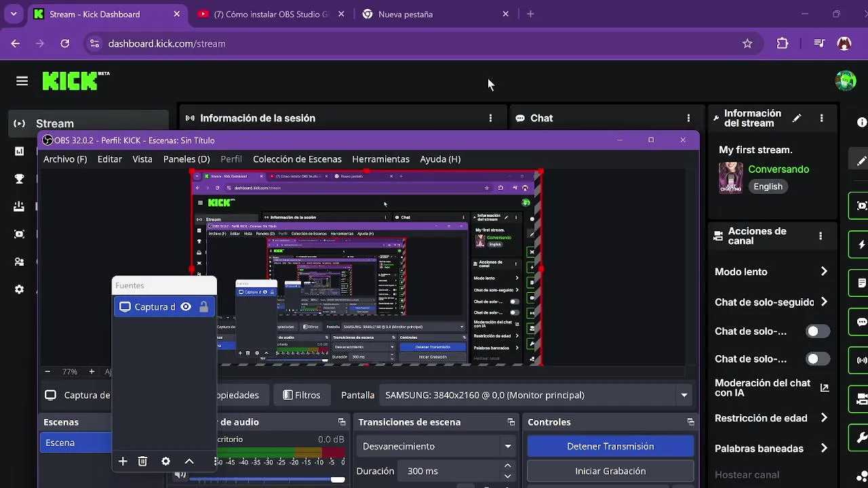Go back in browser history
This screenshot has height=488, width=868.
[x=16, y=43]
